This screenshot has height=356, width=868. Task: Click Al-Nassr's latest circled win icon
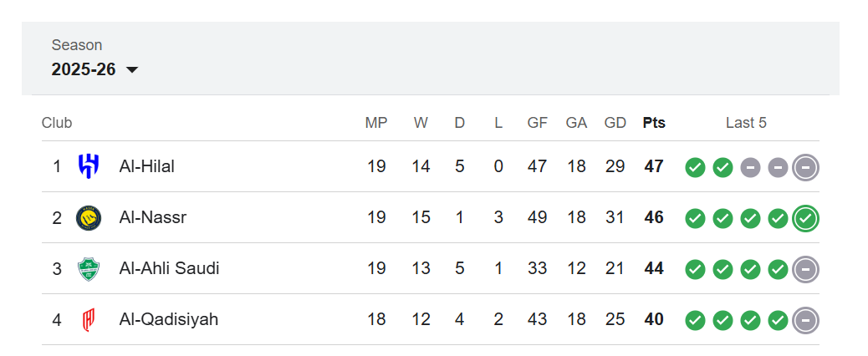(805, 218)
